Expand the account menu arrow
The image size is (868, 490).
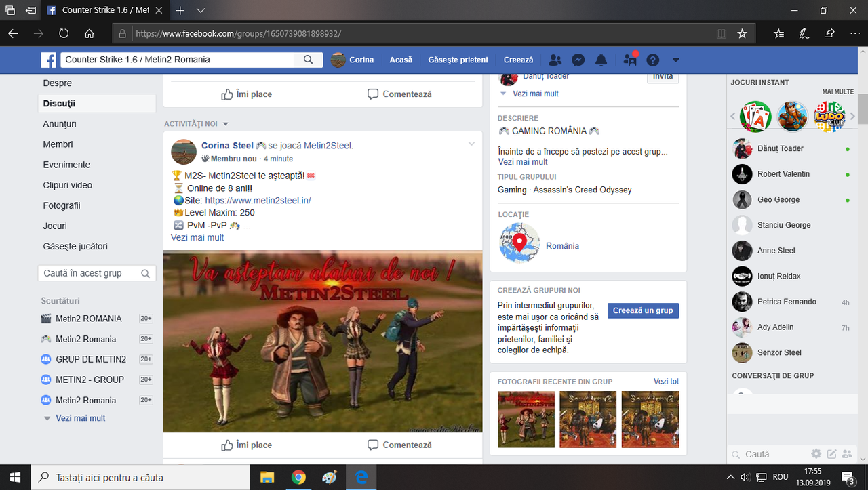pos(675,60)
